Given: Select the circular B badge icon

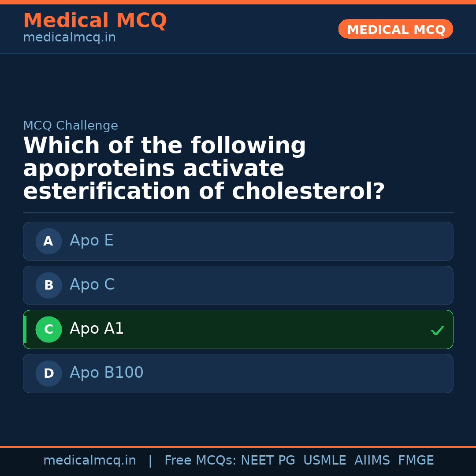Looking at the screenshot, I should pyautogui.click(x=48, y=285).
